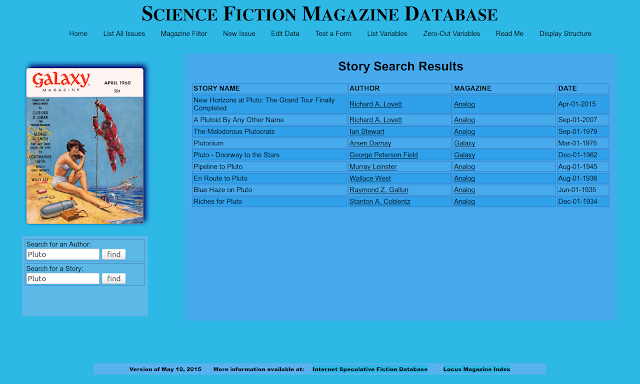Click the AUTHOR column header

coord(400,88)
